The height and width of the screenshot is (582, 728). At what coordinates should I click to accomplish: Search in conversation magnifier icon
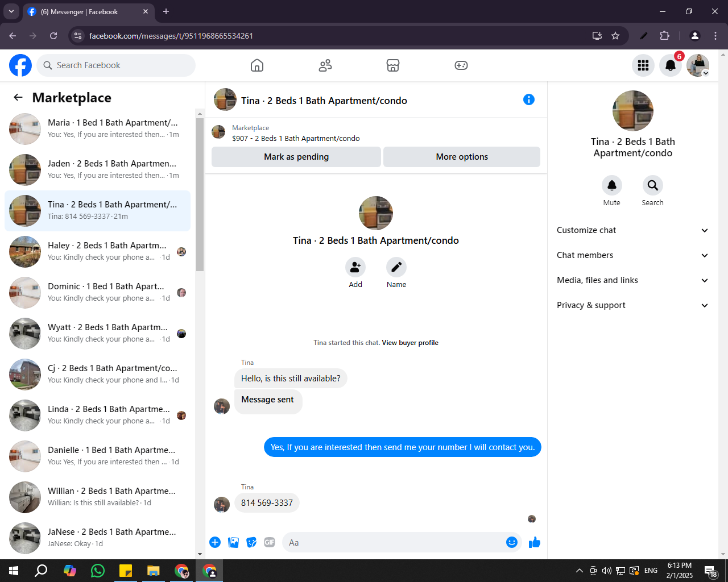[x=653, y=185]
